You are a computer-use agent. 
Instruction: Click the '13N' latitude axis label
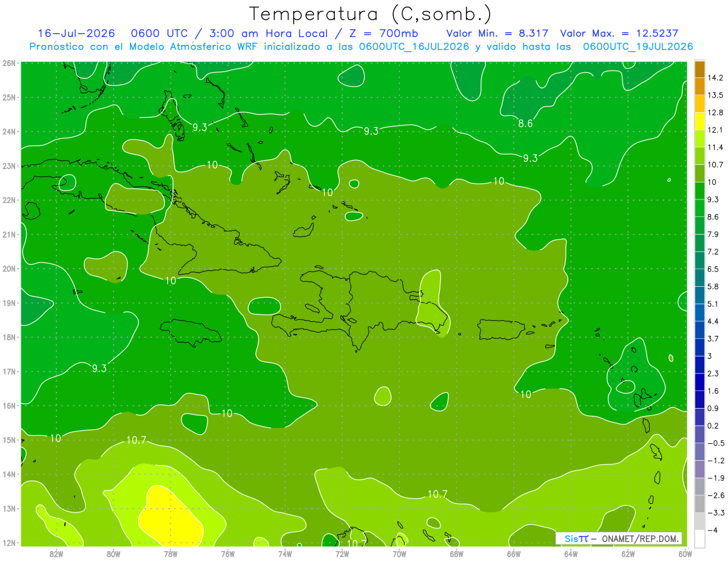pos(9,508)
